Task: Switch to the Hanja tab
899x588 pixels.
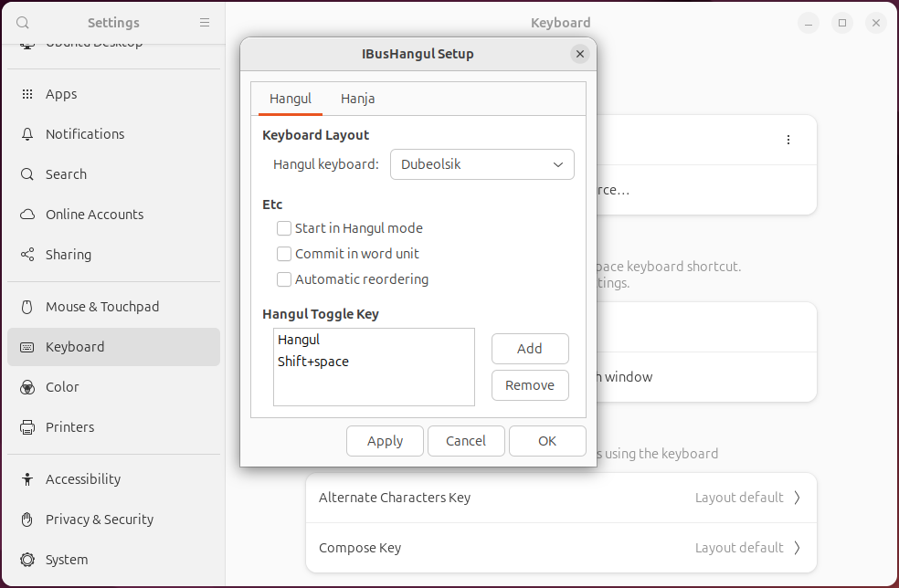Action: point(358,99)
